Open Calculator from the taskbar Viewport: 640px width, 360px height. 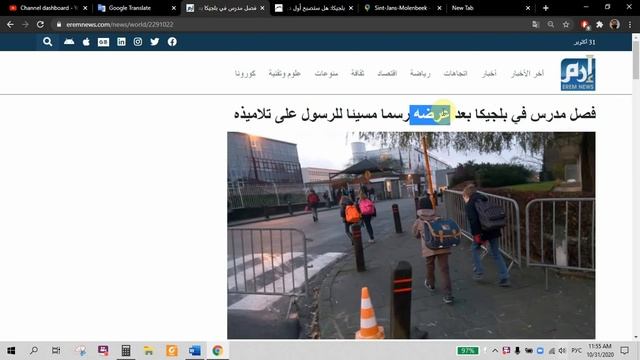pyautogui.click(x=126, y=351)
